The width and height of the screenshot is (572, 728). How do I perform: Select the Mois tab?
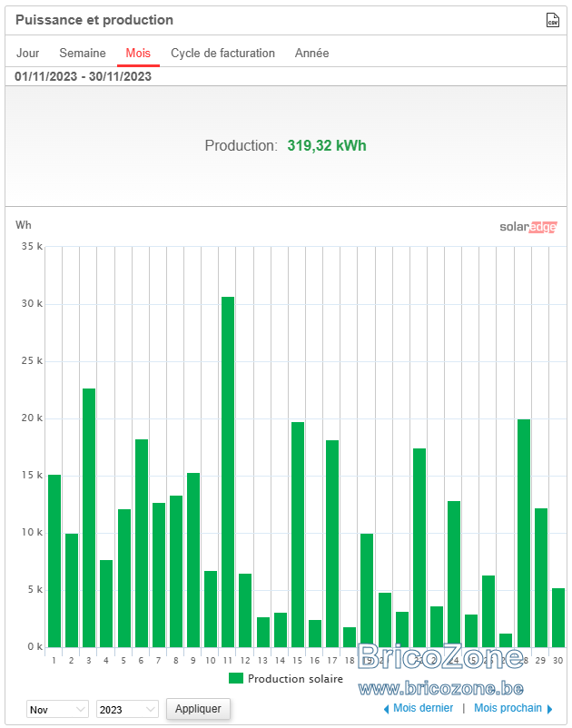coord(138,53)
